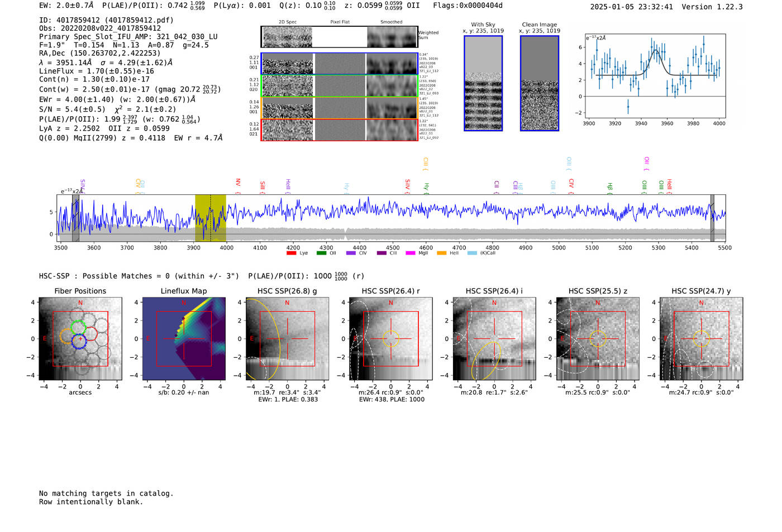This screenshot has height=532, width=782.
Task: Click the green OII legend swatch
Action: (x=321, y=253)
